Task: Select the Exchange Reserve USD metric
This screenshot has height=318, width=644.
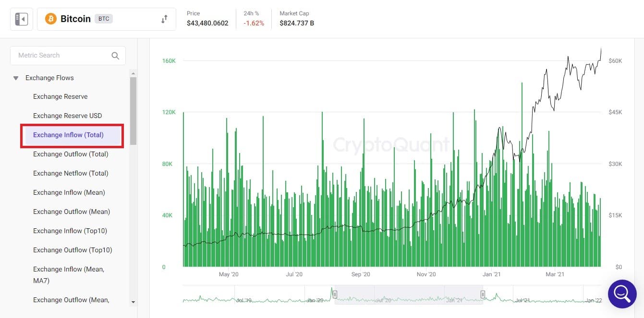Action: pos(68,116)
